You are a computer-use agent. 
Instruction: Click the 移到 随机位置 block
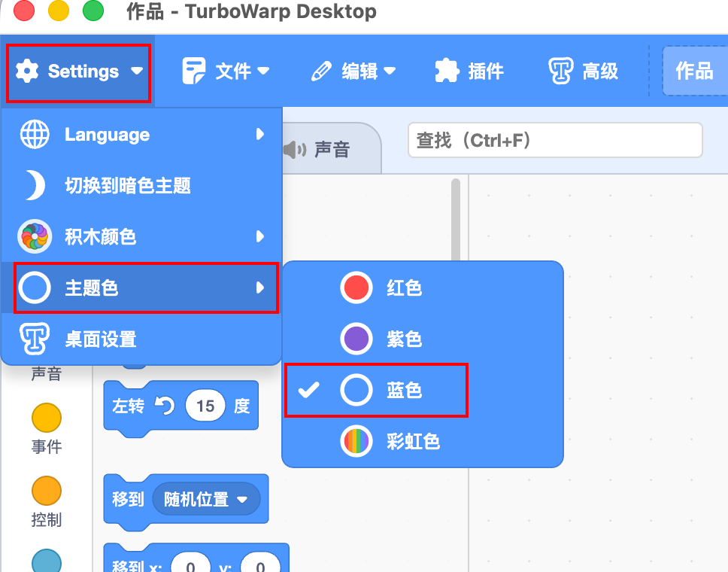186,502
